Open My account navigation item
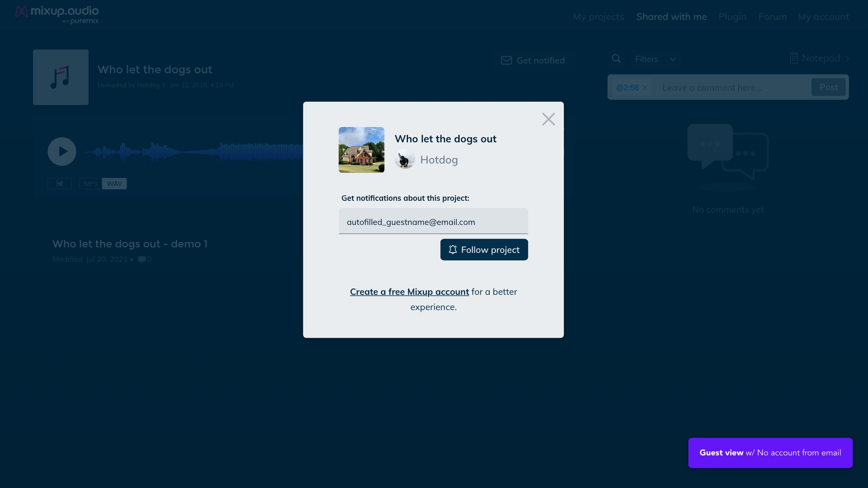The width and height of the screenshot is (868, 488). (824, 17)
